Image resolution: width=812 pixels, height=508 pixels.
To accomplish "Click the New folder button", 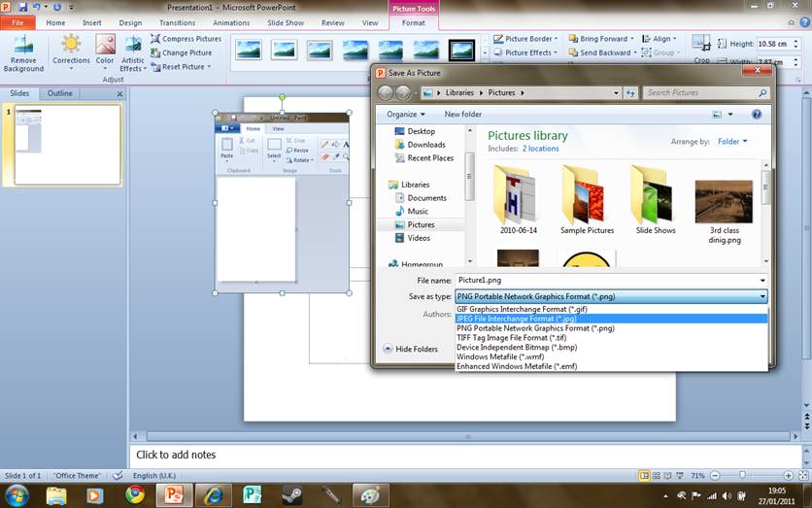I will [x=463, y=114].
